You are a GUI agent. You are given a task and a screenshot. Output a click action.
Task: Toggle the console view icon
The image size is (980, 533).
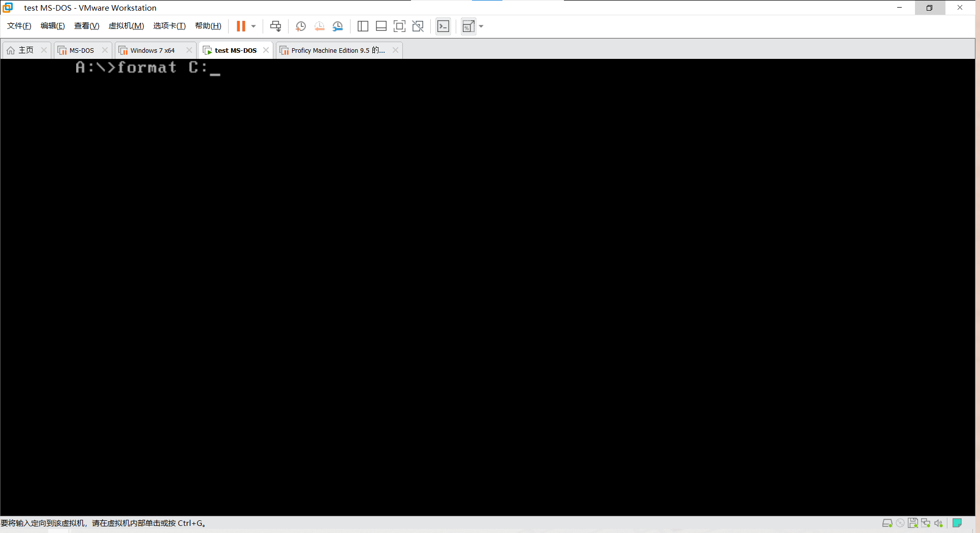click(443, 26)
